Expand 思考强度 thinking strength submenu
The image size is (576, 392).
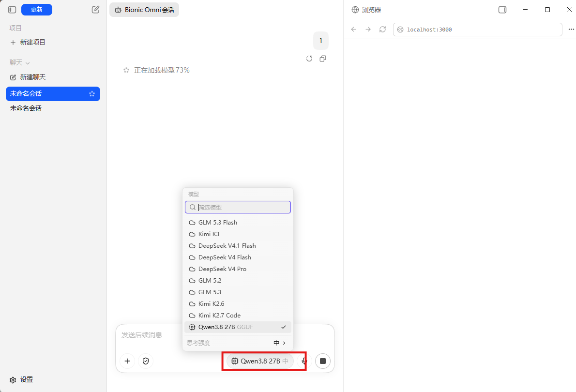coord(238,343)
